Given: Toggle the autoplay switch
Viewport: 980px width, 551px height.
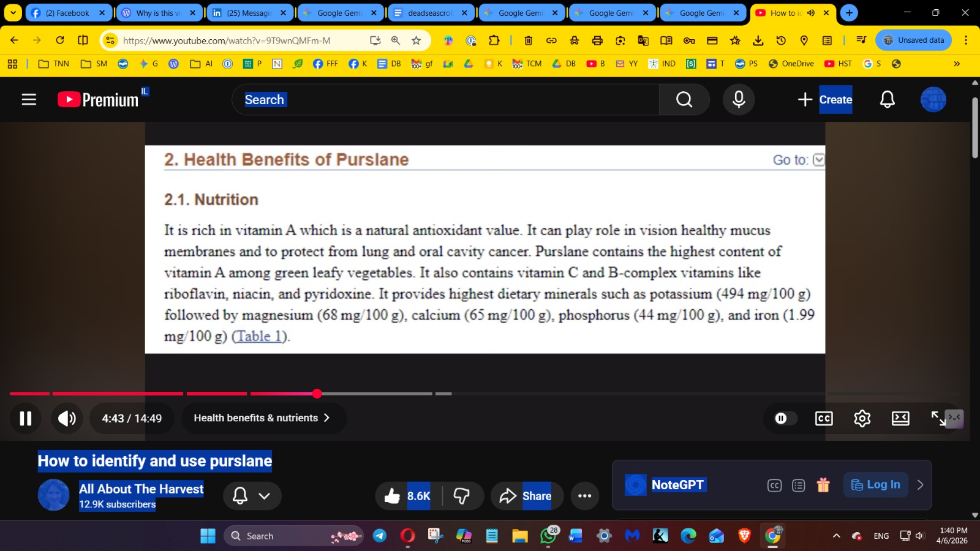Looking at the screenshot, I should coord(785,418).
